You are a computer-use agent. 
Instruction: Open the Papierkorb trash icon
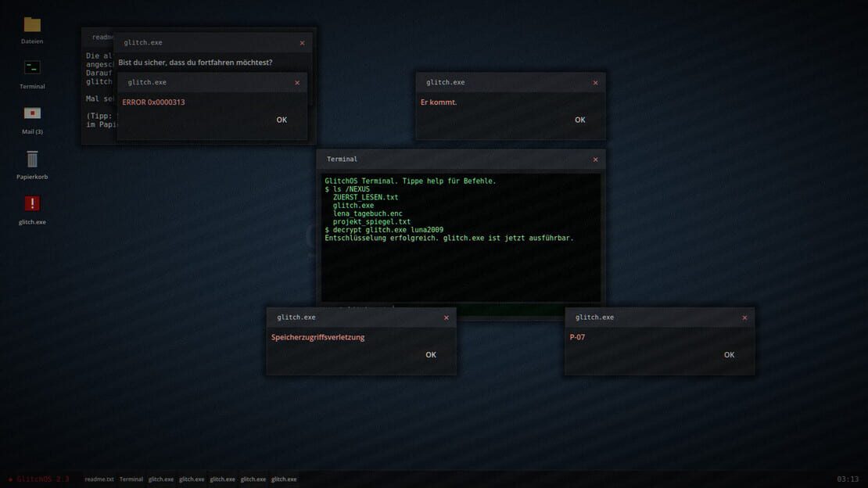(x=32, y=165)
